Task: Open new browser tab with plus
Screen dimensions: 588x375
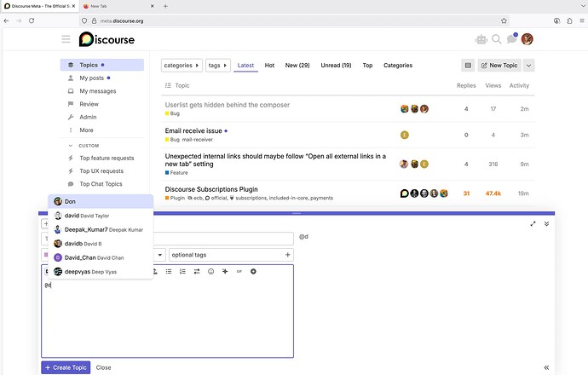Action: (165, 6)
